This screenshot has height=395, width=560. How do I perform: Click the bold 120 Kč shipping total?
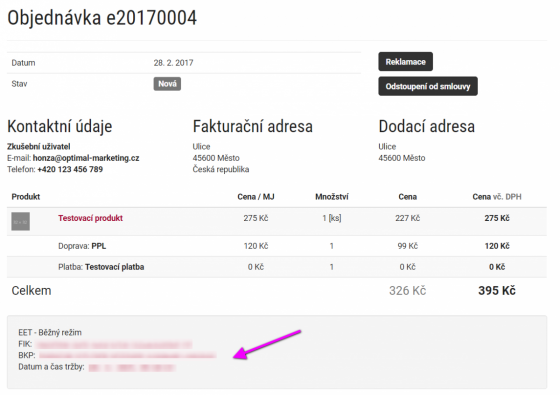pos(497,246)
